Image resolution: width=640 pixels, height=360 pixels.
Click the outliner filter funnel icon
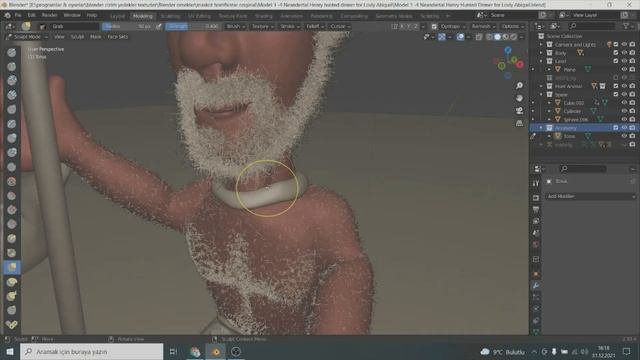pyautogui.click(x=626, y=26)
